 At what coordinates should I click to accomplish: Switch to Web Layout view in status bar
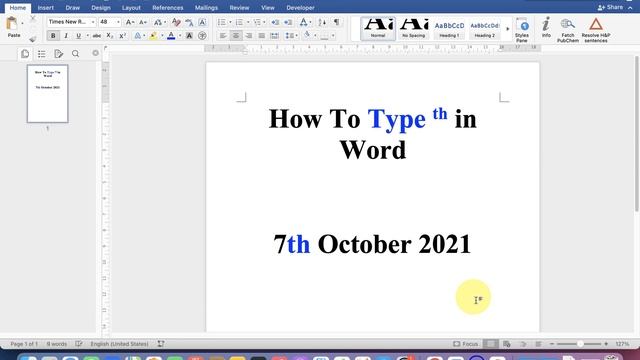click(x=507, y=344)
